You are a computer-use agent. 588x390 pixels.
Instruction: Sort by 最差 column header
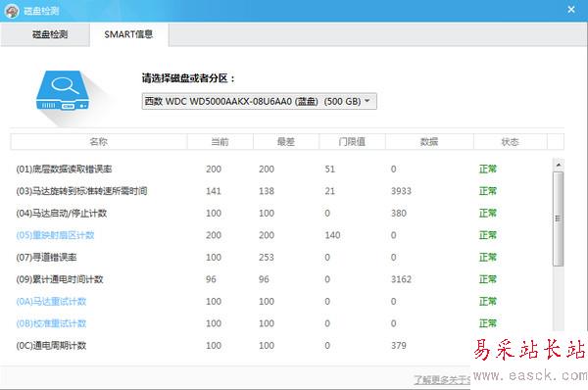coord(286,142)
